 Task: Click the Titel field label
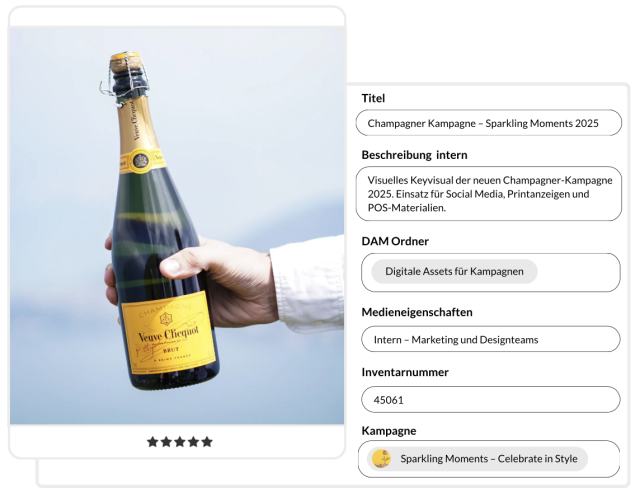click(x=373, y=98)
